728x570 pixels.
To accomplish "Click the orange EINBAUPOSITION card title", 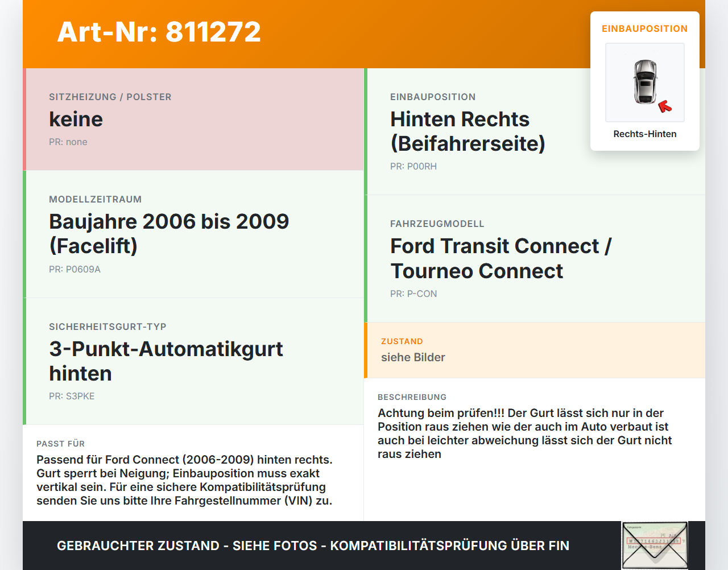I will coord(645,29).
